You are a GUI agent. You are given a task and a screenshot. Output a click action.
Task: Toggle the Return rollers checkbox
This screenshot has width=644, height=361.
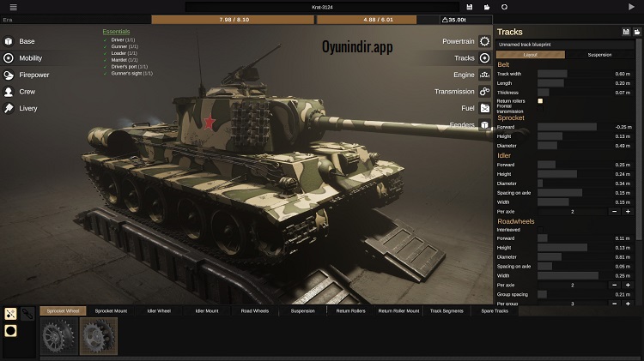pos(540,101)
